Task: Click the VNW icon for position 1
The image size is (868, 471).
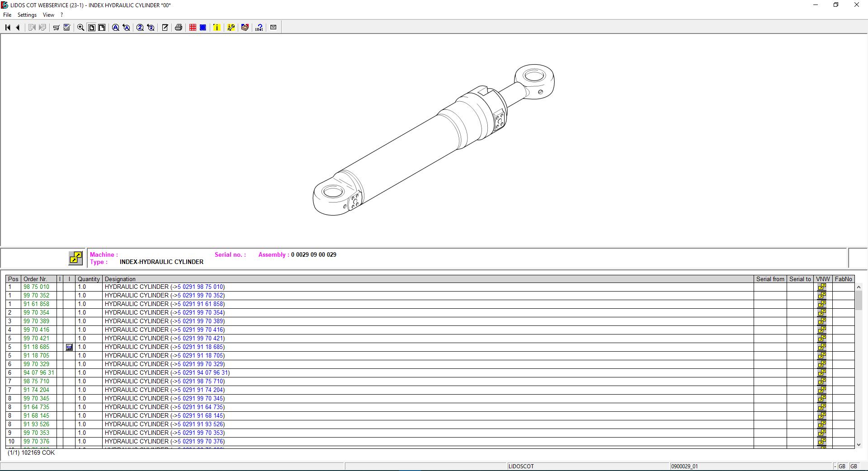Action: (x=822, y=287)
